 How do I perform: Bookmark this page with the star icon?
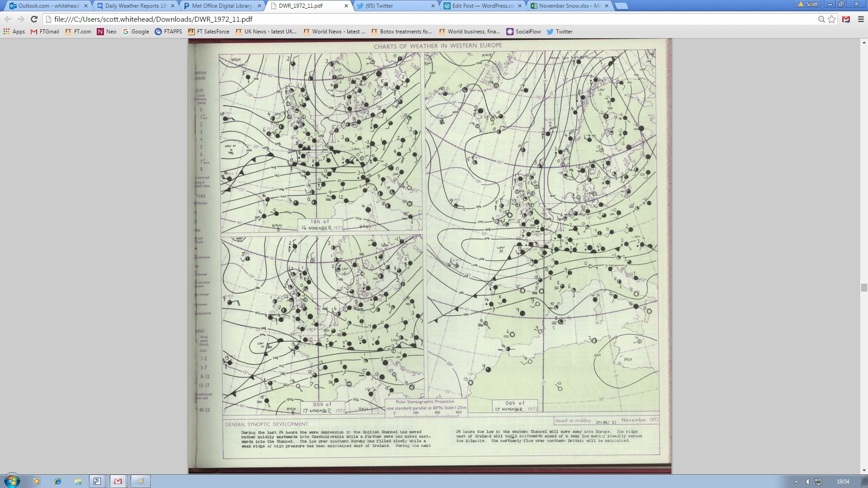pyautogui.click(x=831, y=19)
